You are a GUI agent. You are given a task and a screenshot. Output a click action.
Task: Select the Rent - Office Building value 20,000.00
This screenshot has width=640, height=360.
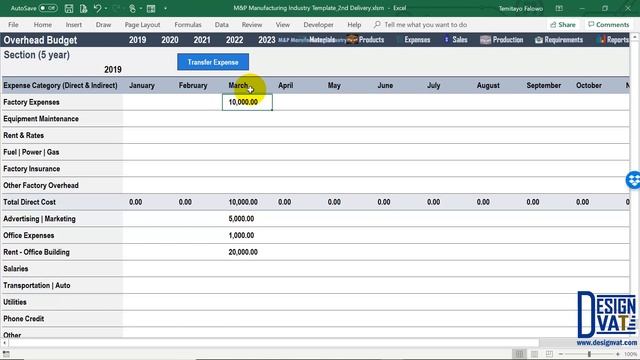(243, 252)
